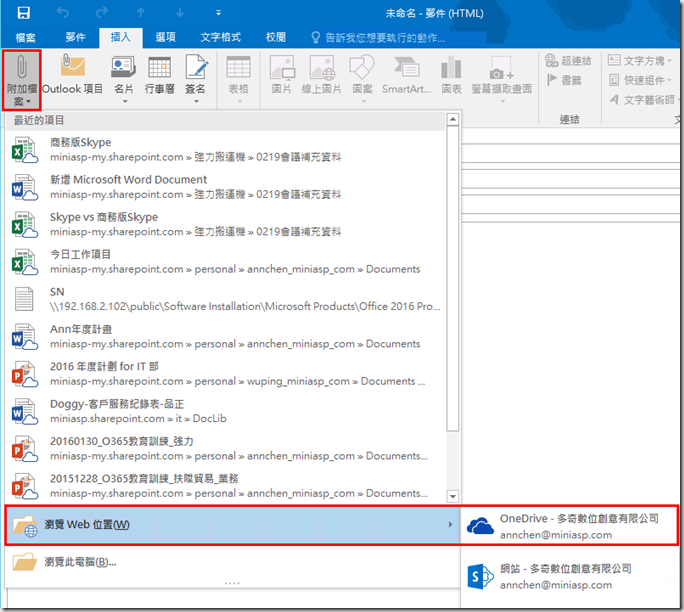684x612 pixels.
Task: Switch to the 文字格式 tab
Action: [x=220, y=37]
